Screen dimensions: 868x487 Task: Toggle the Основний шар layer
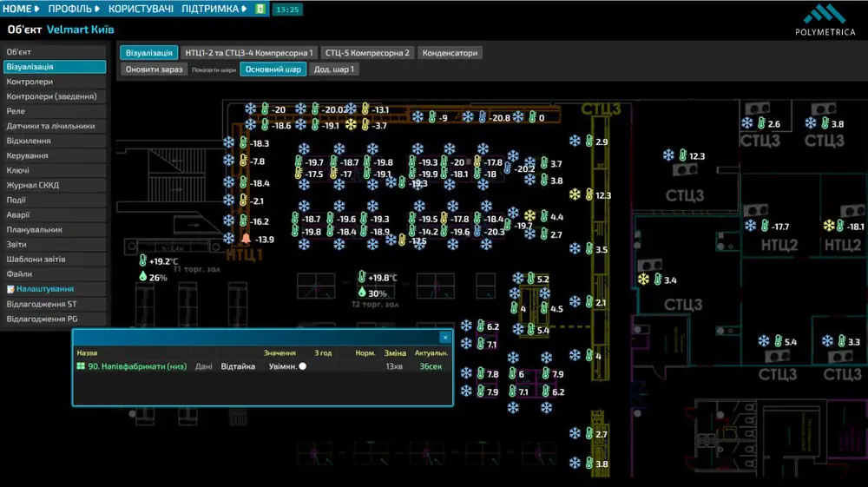click(273, 69)
